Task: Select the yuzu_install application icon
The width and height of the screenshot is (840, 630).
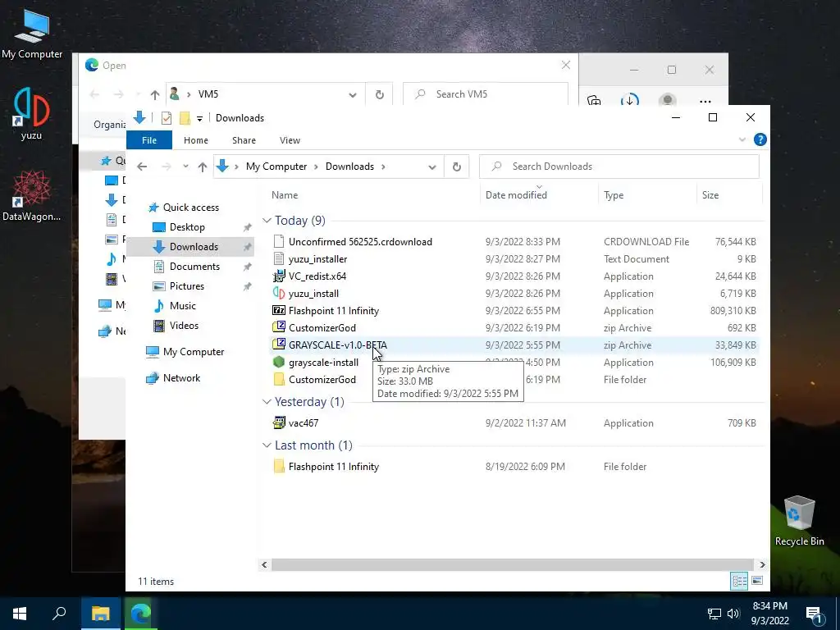Action: pos(279,294)
